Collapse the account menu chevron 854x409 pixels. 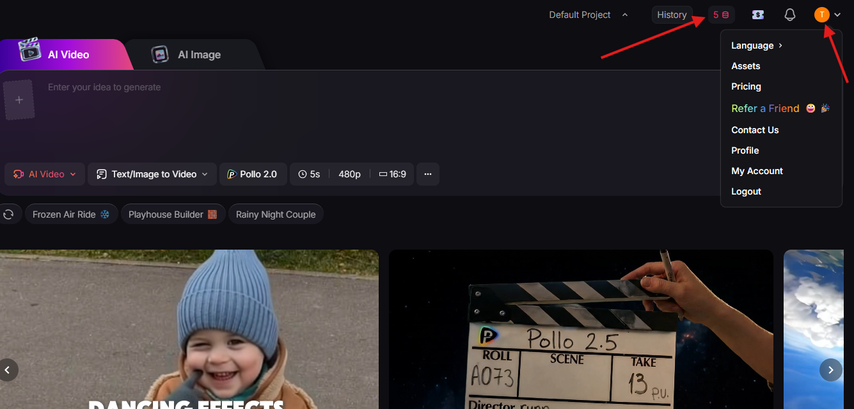[x=838, y=15]
